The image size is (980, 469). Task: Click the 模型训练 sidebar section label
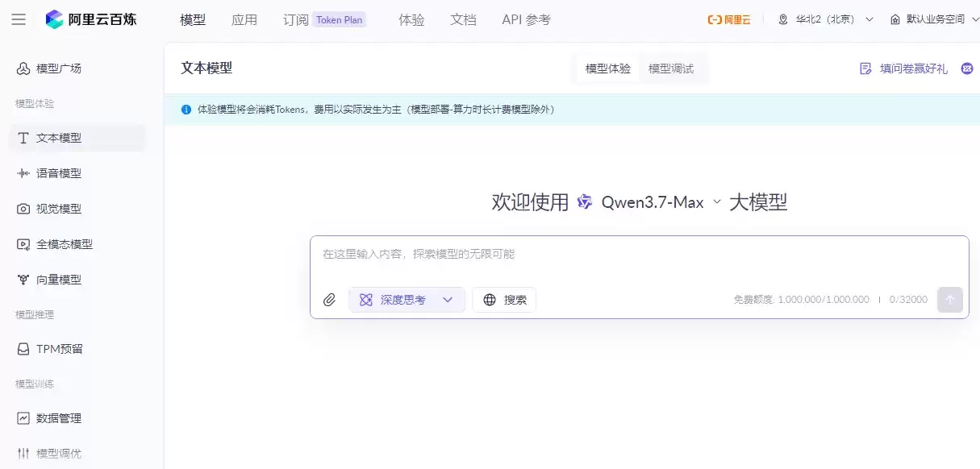(x=35, y=384)
